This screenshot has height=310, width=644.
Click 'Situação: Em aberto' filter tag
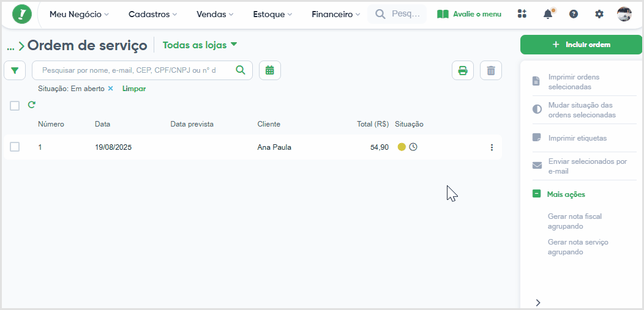71,89
